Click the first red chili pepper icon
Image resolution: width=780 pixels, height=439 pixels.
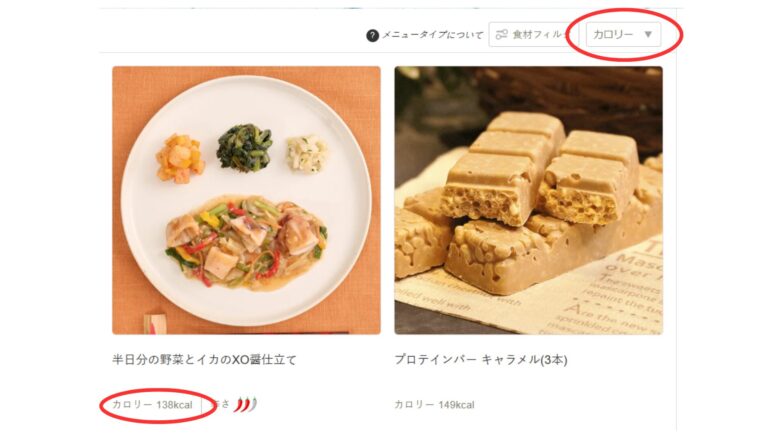tap(240, 405)
